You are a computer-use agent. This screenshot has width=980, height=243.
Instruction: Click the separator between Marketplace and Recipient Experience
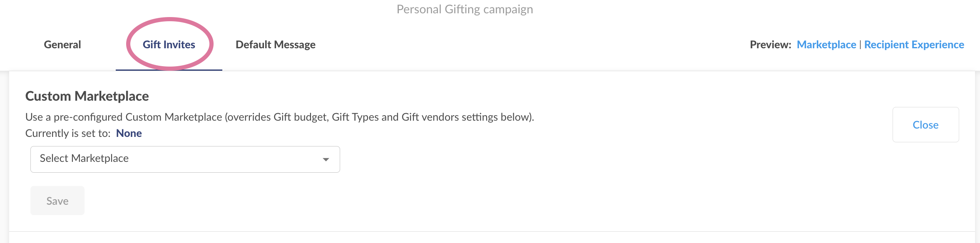click(860, 45)
